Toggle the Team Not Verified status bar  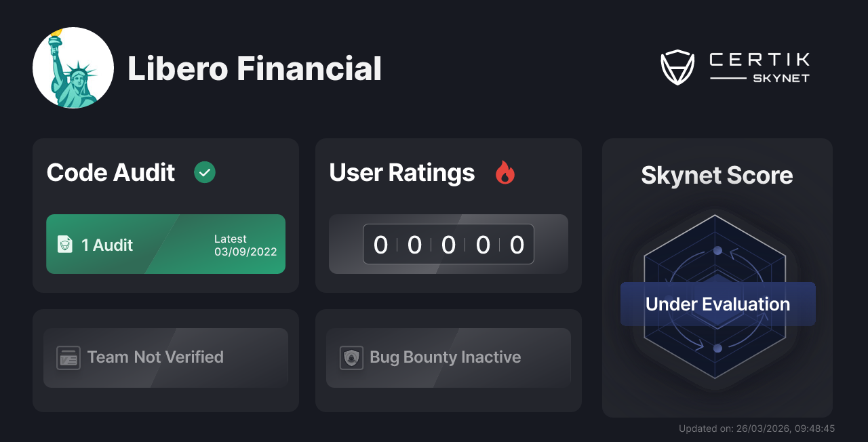[x=165, y=357]
